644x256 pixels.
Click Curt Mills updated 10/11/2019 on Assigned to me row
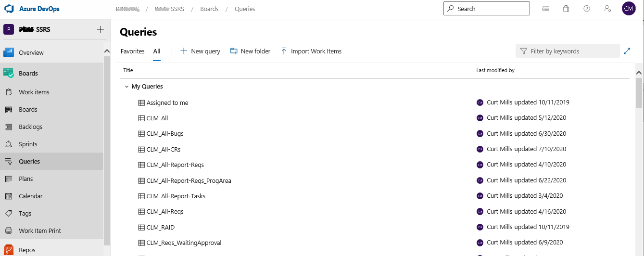click(528, 102)
